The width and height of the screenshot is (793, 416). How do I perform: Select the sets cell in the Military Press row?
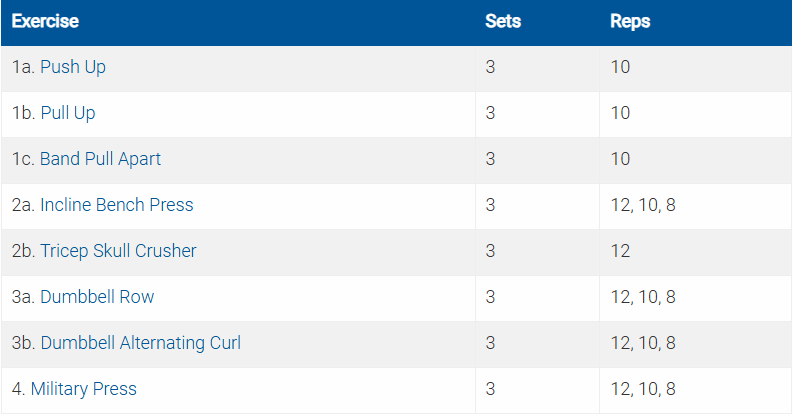pos(490,390)
